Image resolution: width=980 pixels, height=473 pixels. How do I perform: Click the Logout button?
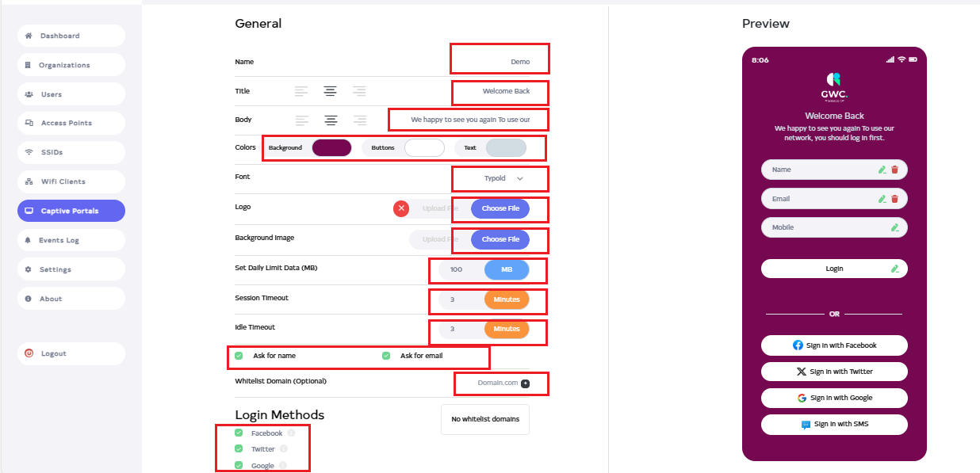(x=71, y=353)
